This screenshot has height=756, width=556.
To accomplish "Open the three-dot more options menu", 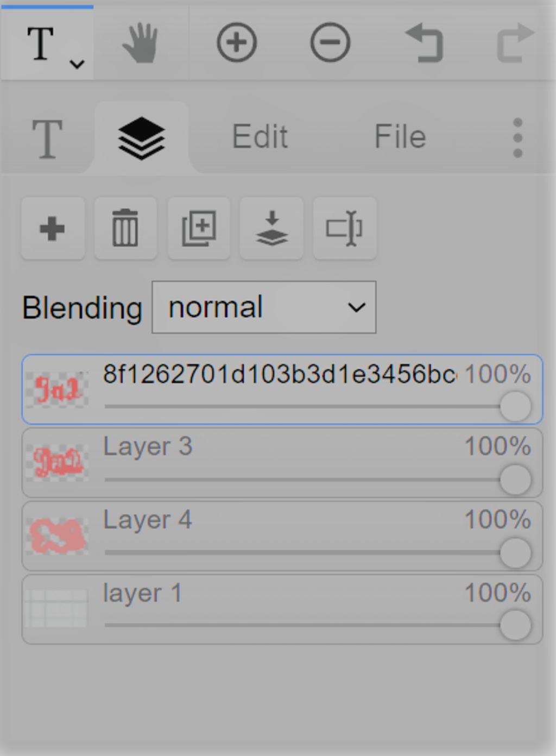I will pos(517,138).
